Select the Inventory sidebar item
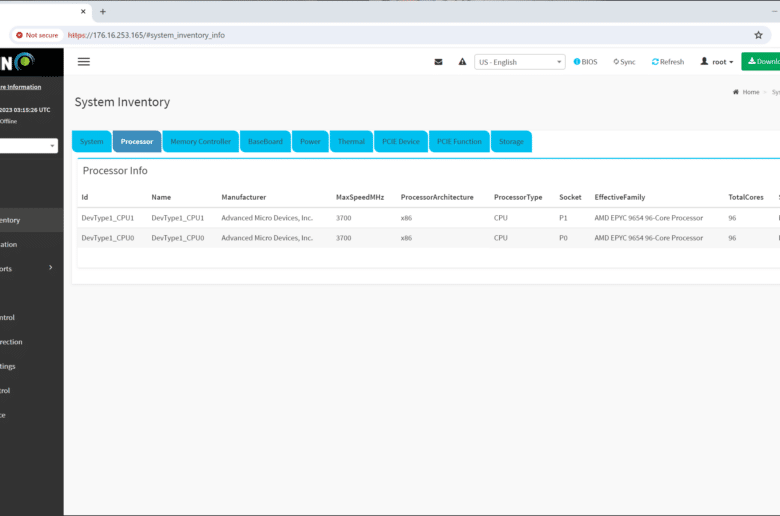The height and width of the screenshot is (516, 780). (x=32, y=220)
